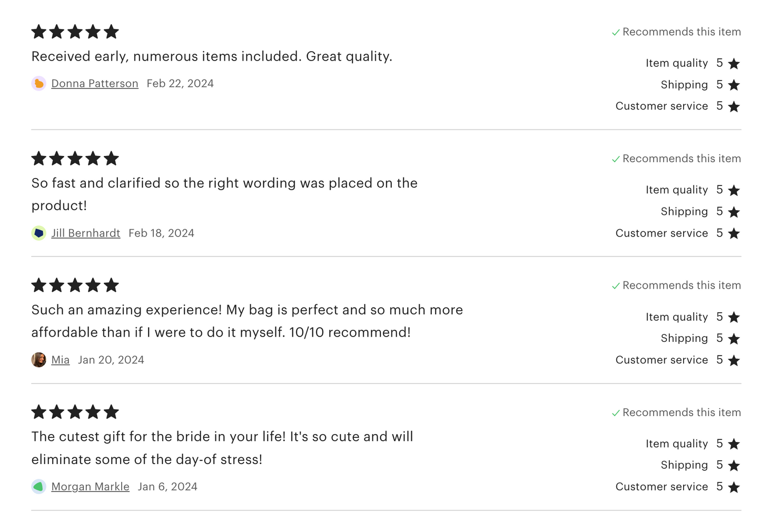Screen dimensions: 761x532
Task: Click the Item quality star on Jill's review
Action: coord(734,190)
